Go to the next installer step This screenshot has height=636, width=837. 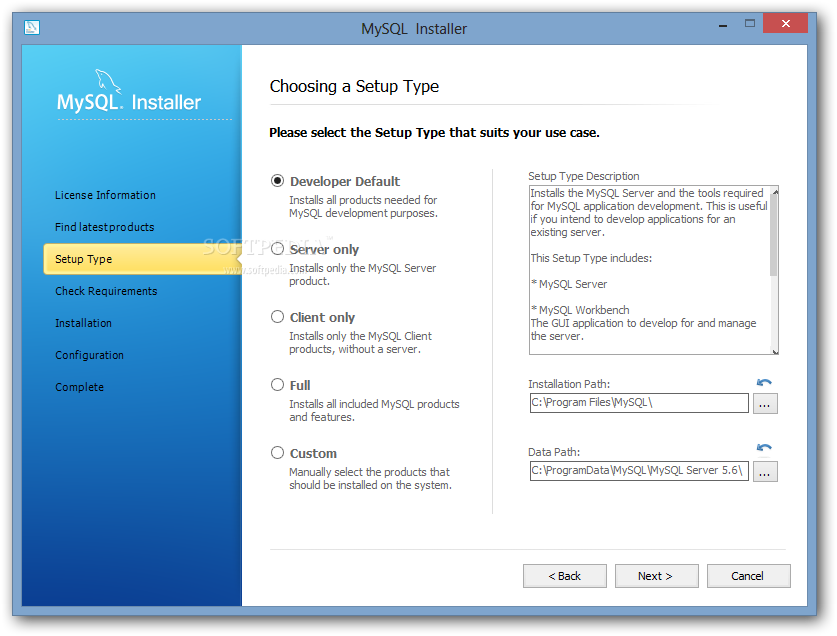(x=657, y=576)
